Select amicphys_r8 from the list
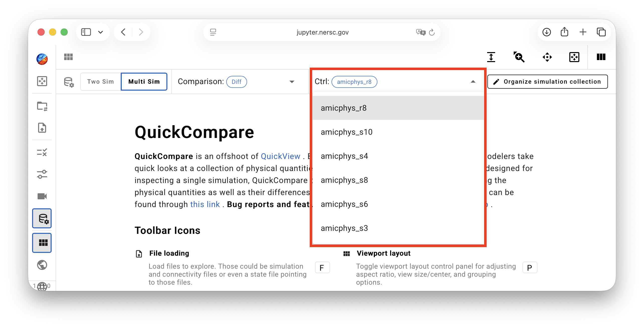 coord(398,108)
